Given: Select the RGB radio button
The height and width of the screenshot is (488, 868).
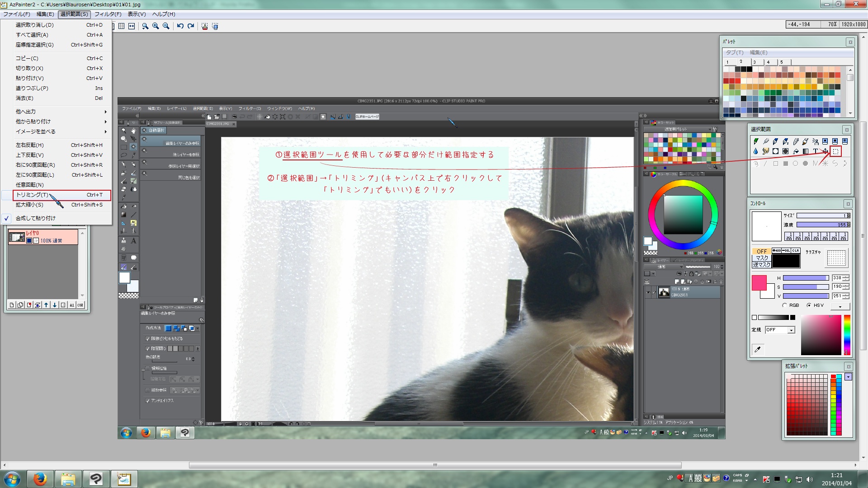Looking at the screenshot, I should point(785,305).
